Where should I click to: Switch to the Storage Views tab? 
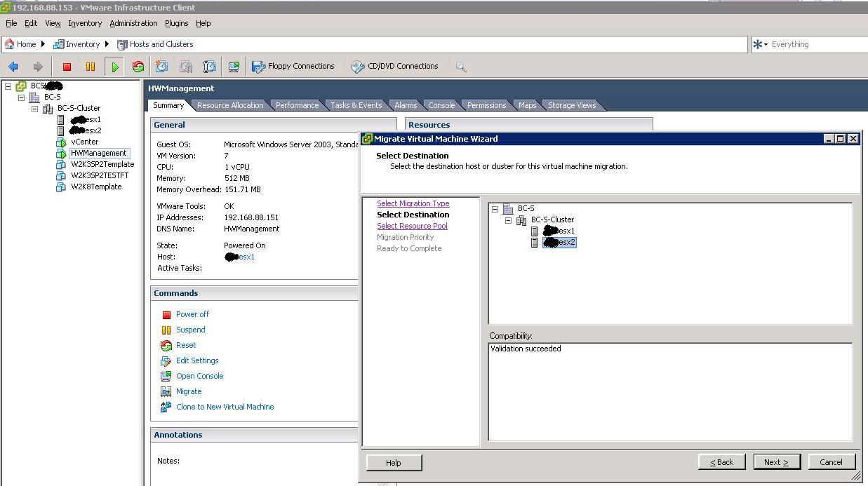pos(572,105)
